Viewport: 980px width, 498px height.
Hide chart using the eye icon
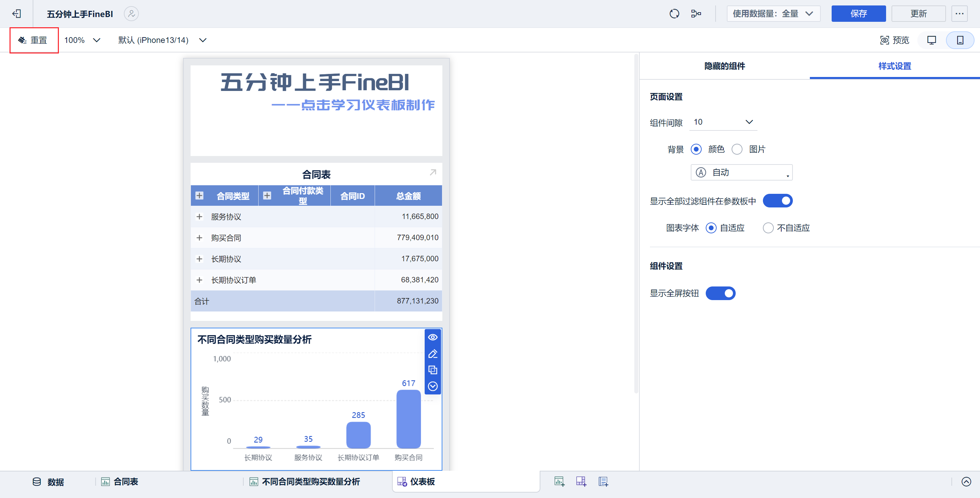pos(432,337)
